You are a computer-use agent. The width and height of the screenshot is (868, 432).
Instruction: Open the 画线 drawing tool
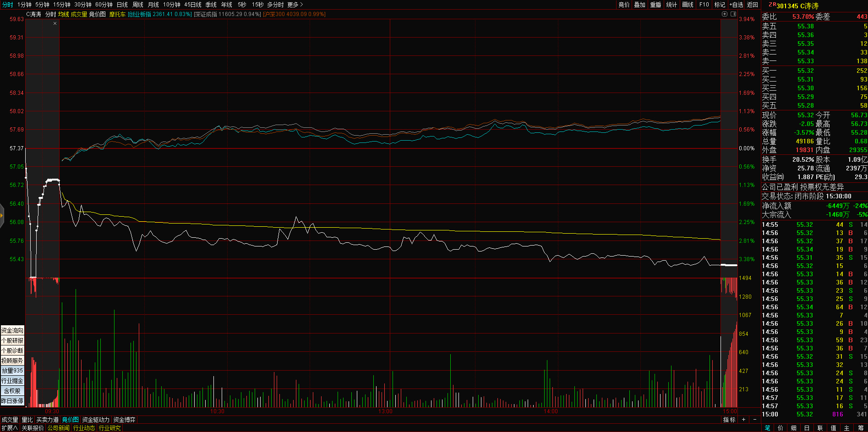688,5
